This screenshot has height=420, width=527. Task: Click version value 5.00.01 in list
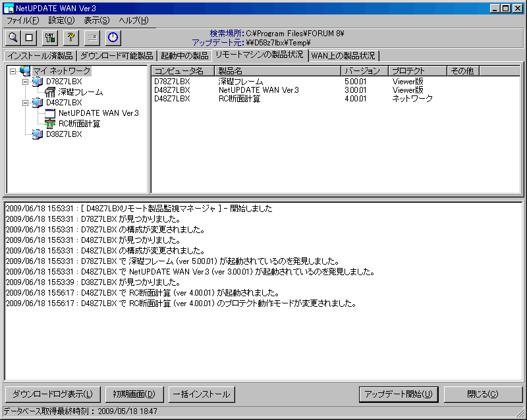coord(355,82)
